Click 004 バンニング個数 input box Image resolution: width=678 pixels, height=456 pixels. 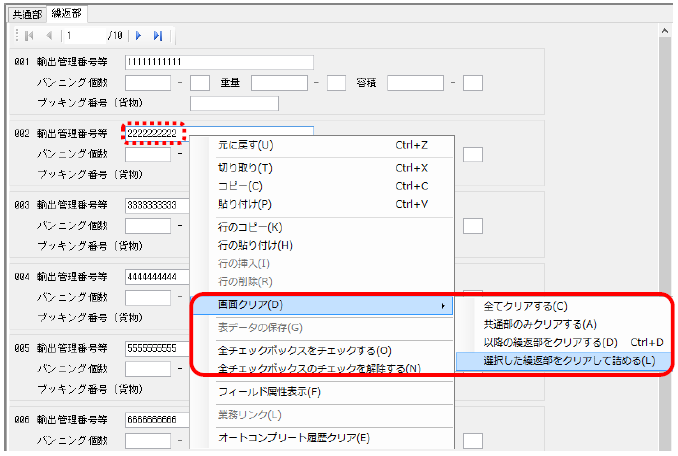coord(148,297)
